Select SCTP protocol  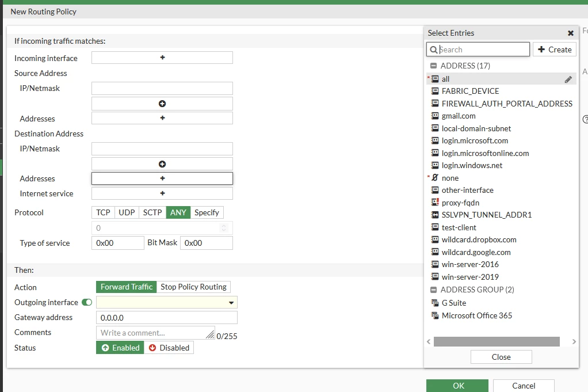tap(152, 212)
